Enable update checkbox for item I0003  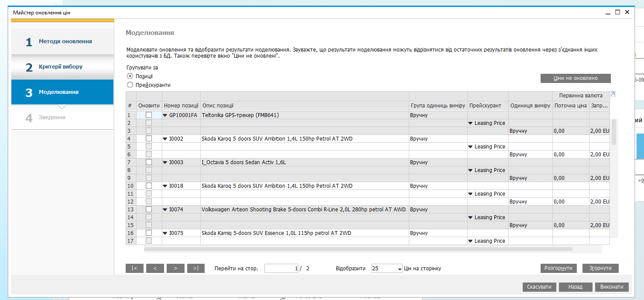149,162
